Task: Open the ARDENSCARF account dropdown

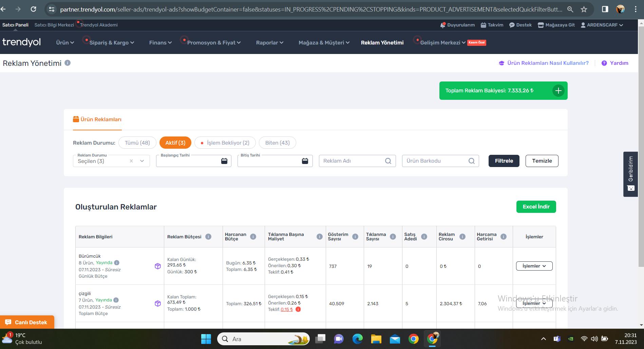Action: coord(602,25)
